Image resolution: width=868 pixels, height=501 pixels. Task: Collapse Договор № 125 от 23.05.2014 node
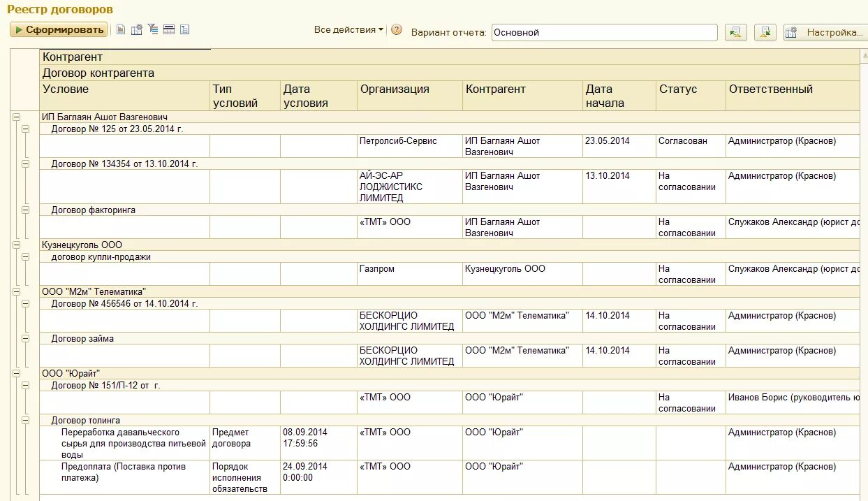26,129
